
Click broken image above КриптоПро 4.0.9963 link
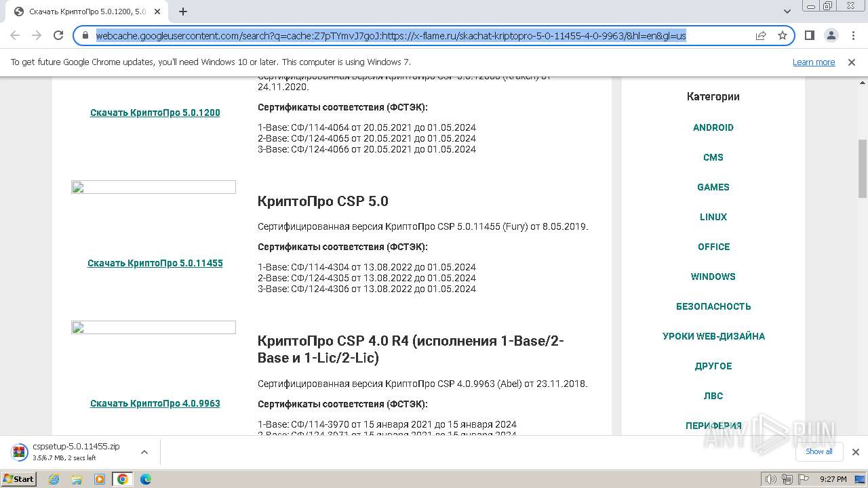pyautogui.click(x=153, y=327)
